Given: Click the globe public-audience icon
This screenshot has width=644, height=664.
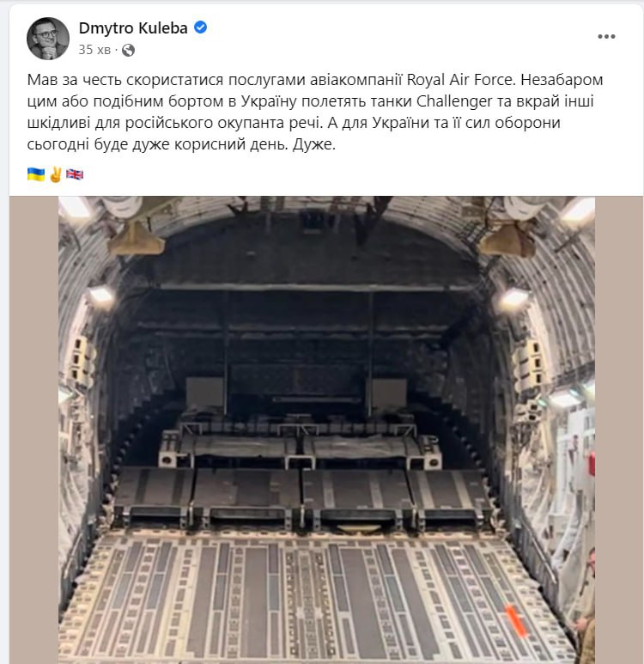Looking at the screenshot, I should click(x=129, y=50).
